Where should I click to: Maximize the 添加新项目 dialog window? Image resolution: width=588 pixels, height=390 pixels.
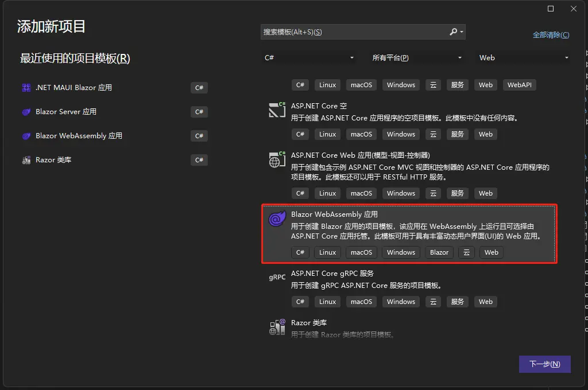pos(551,9)
